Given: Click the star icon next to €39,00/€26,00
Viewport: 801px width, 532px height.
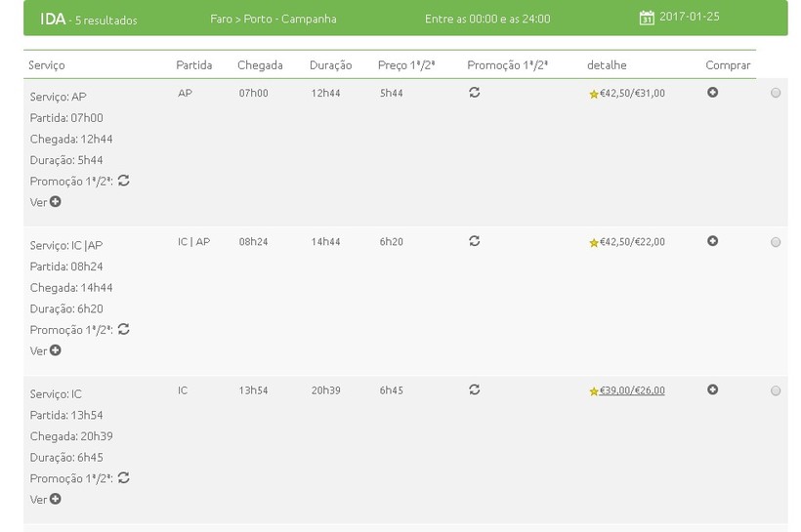Looking at the screenshot, I should point(593,391).
